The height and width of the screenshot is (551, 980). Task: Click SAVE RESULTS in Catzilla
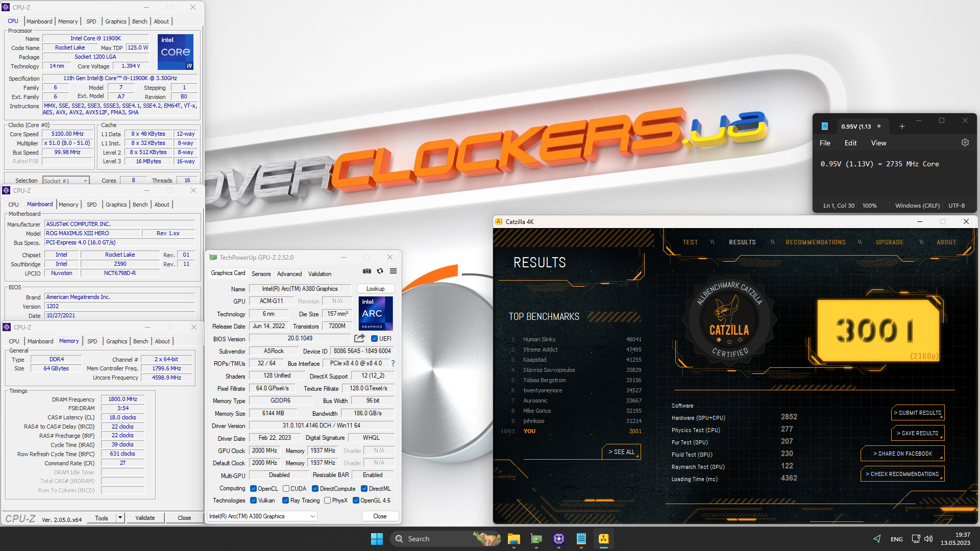pos(918,433)
